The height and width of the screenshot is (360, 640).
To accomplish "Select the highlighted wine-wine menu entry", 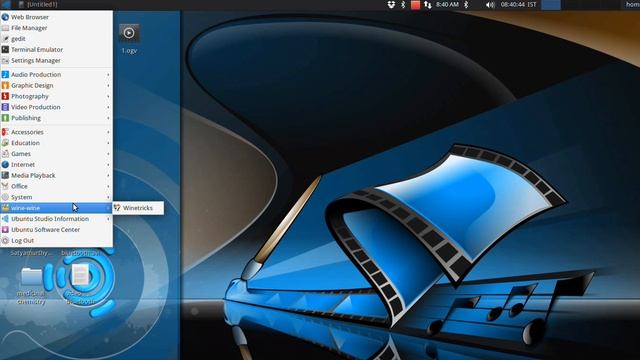I will (56, 208).
